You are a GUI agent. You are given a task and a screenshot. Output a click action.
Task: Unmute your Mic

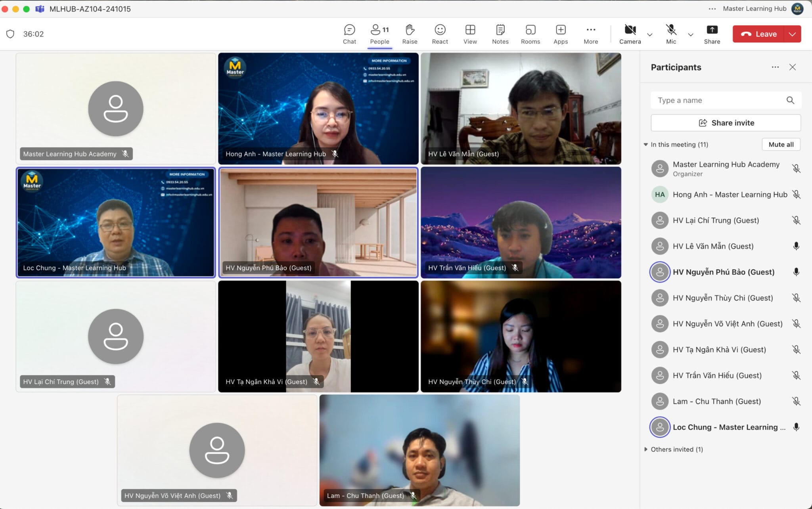[x=671, y=34]
